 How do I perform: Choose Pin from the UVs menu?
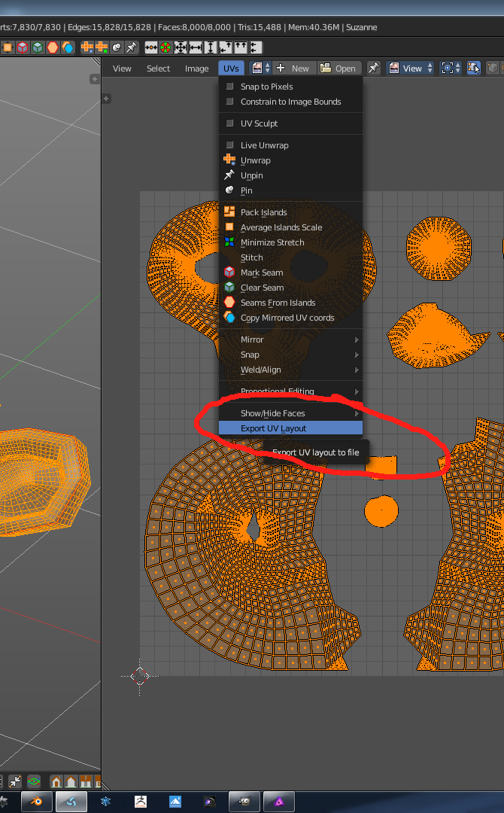tap(290, 190)
